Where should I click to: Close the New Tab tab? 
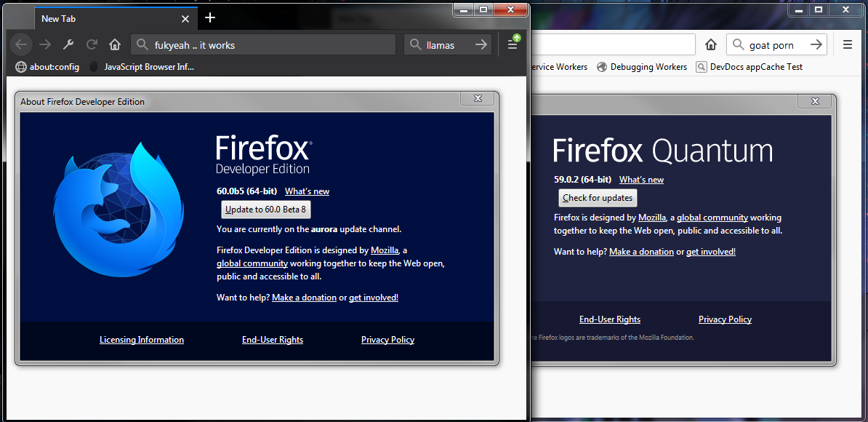pos(185,19)
